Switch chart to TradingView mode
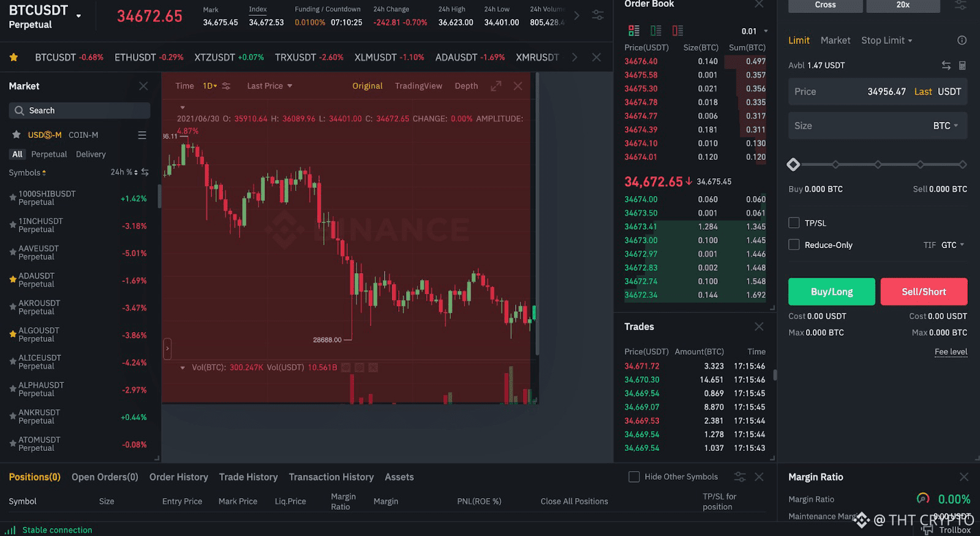Image resolution: width=980 pixels, height=536 pixels. pos(418,86)
